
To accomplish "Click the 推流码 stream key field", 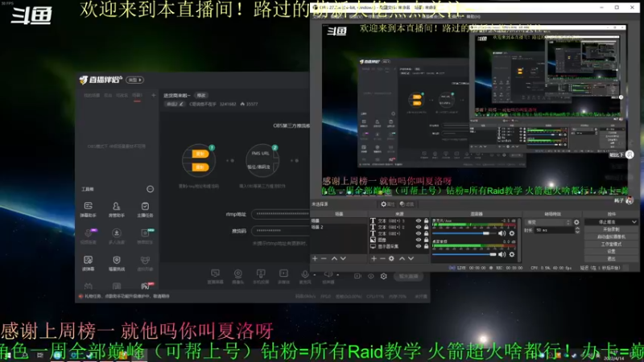I will tap(280, 231).
